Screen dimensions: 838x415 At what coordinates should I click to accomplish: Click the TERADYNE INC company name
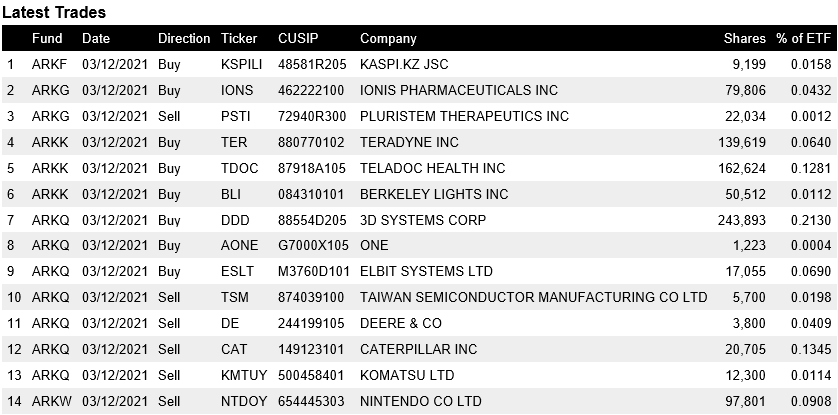[409, 142]
